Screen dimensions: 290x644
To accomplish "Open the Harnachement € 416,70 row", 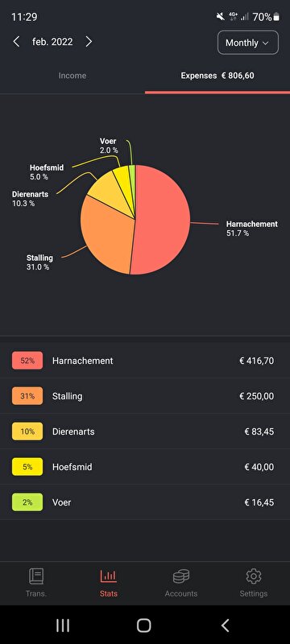I will click(x=145, y=361).
